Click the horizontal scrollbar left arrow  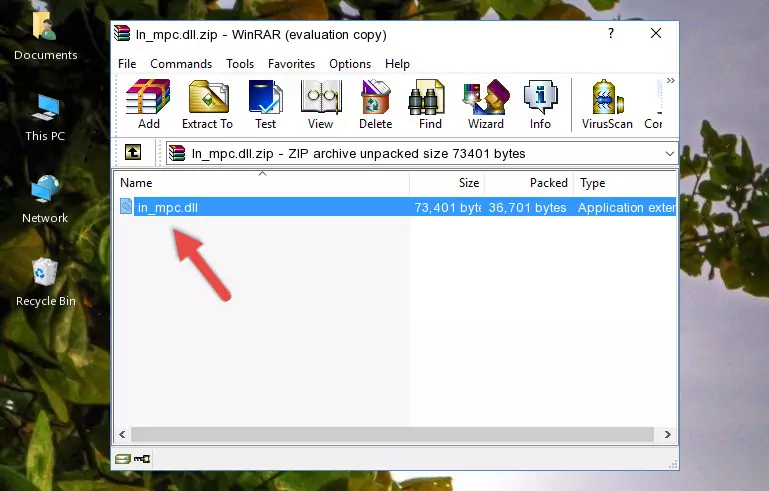[x=122, y=434]
